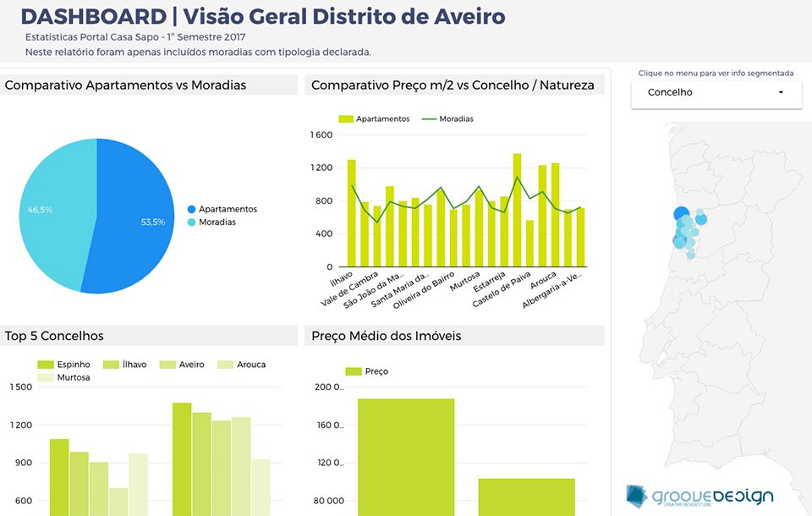This screenshot has height=516, width=812.
Task: Click the Arouca legend swatch
Action: coord(225,365)
